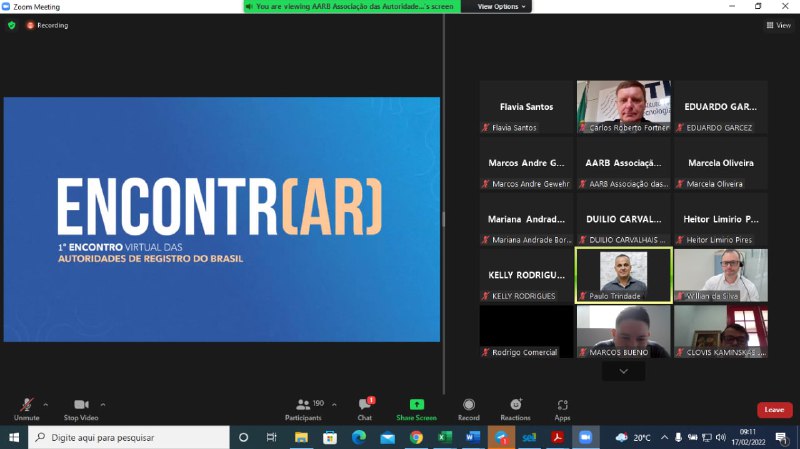
Task: Start recording with the Record icon
Action: pyautogui.click(x=468, y=405)
